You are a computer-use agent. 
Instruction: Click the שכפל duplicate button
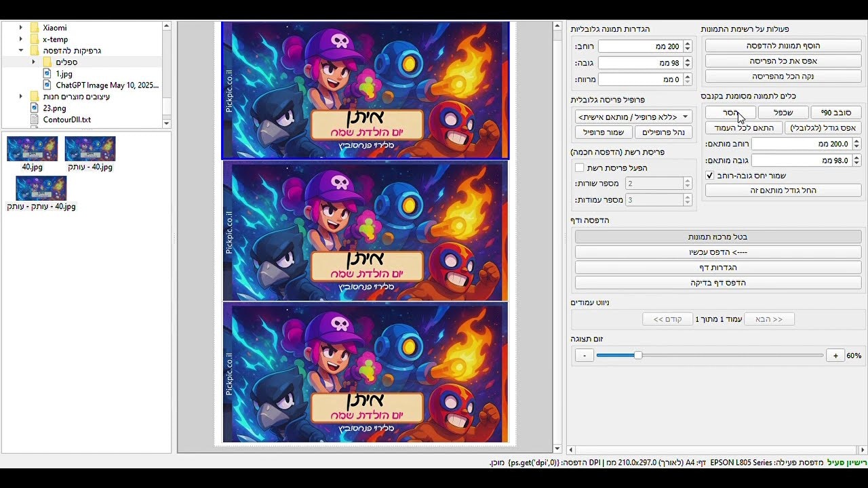point(783,113)
